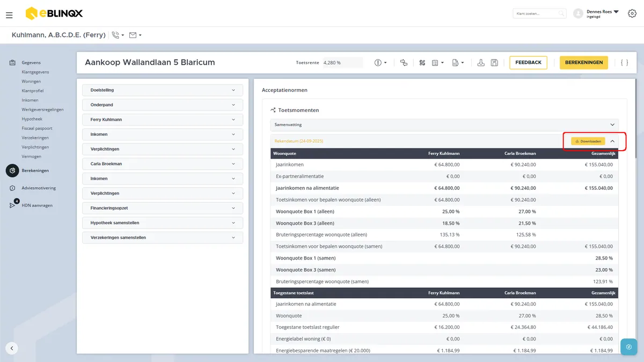Expand the Financieringsopzet section
644x362 pixels.
[163, 208]
